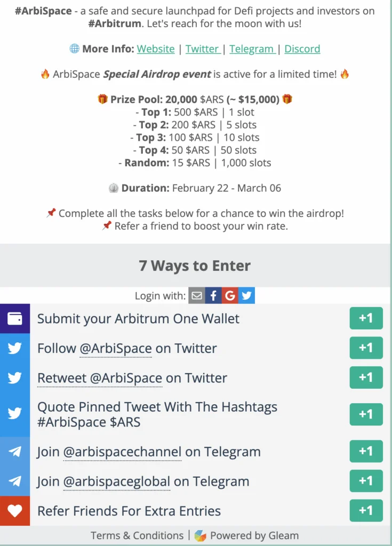Select the Twitter bird icon for Follow entry

pos(15,348)
